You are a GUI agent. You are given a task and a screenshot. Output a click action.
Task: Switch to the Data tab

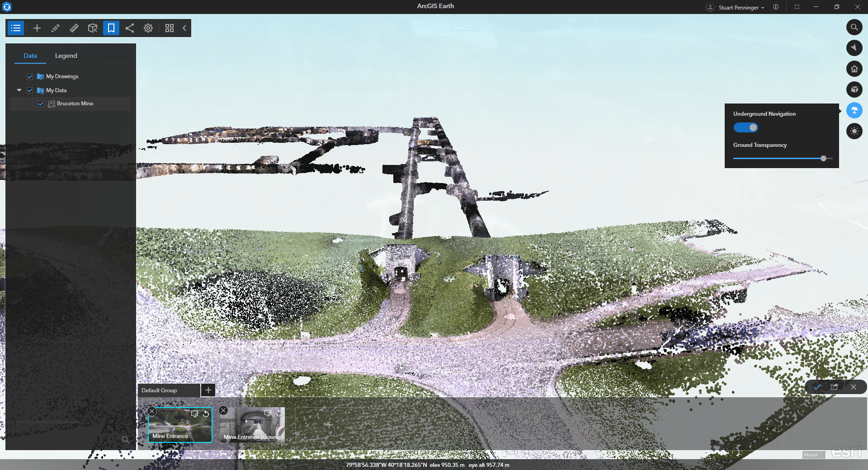[x=30, y=56]
